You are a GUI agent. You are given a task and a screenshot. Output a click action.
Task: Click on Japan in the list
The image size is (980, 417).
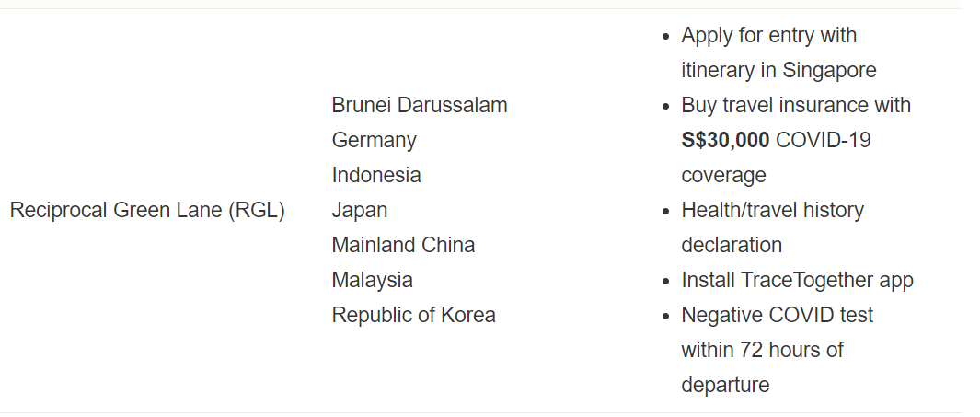359,211
